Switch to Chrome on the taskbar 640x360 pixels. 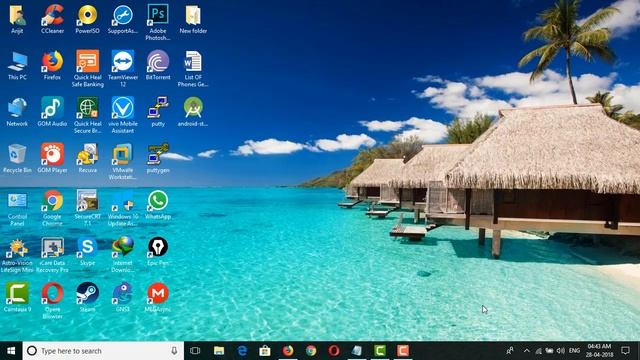coord(311,351)
